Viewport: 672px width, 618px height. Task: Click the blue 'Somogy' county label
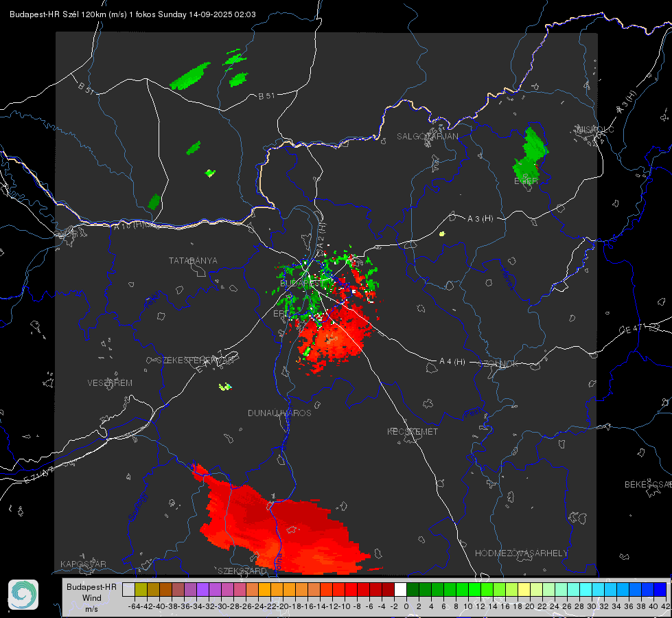138,507
